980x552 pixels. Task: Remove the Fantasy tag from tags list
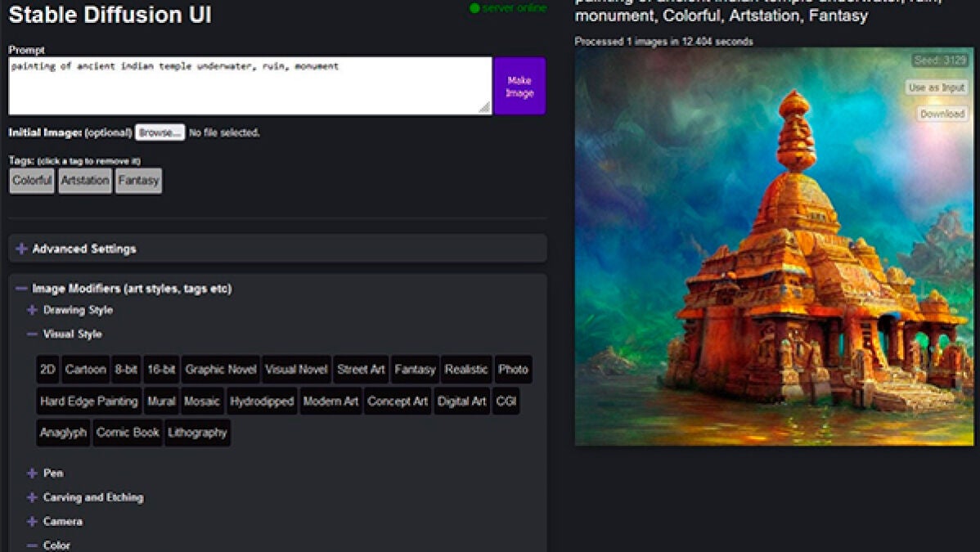pos(138,181)
